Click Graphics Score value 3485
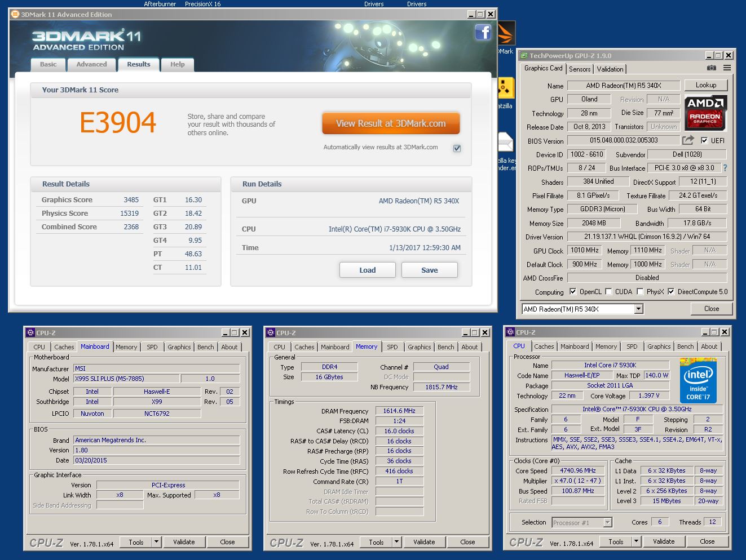The height and width of the screenshot is (560, 746). pos(131,199)
